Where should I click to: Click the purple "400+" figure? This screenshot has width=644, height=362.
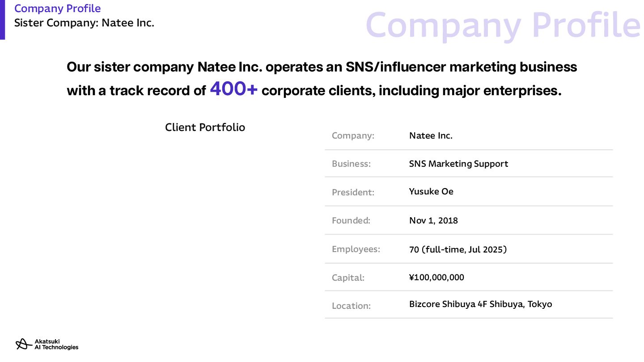click(x=234, y=88)
